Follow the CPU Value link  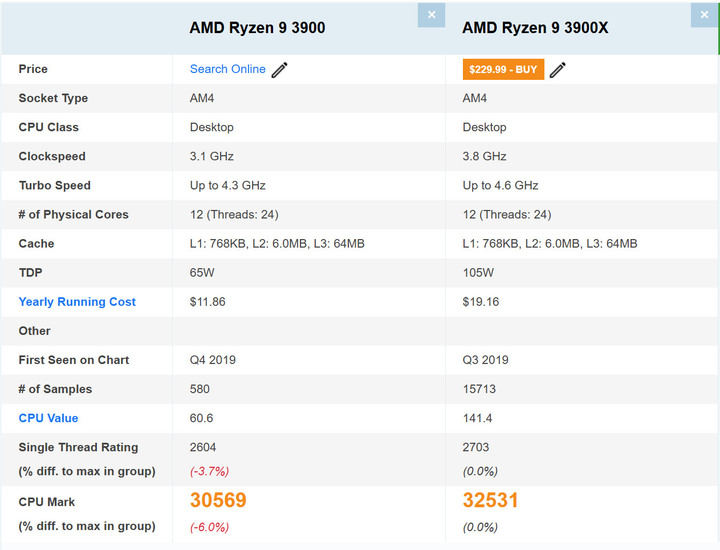[48, 418]
